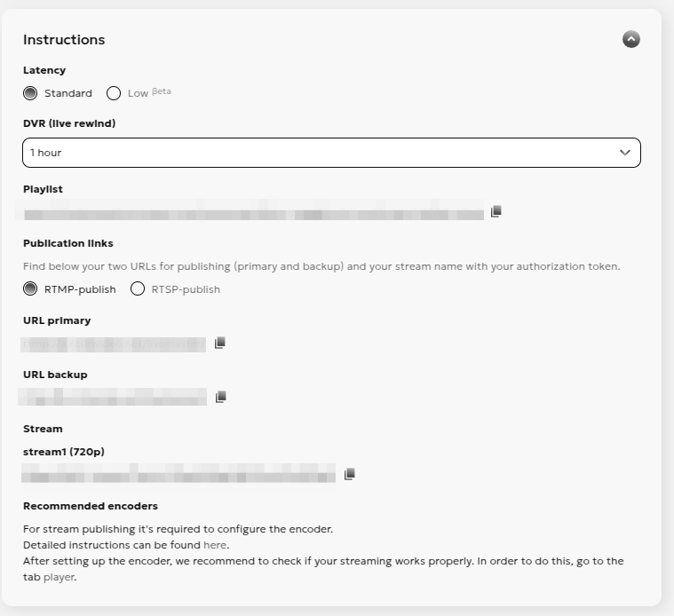Screen dimensions: 674x616
Task: Choose RTSP-publish protocol
Action: tap(138, 288)
